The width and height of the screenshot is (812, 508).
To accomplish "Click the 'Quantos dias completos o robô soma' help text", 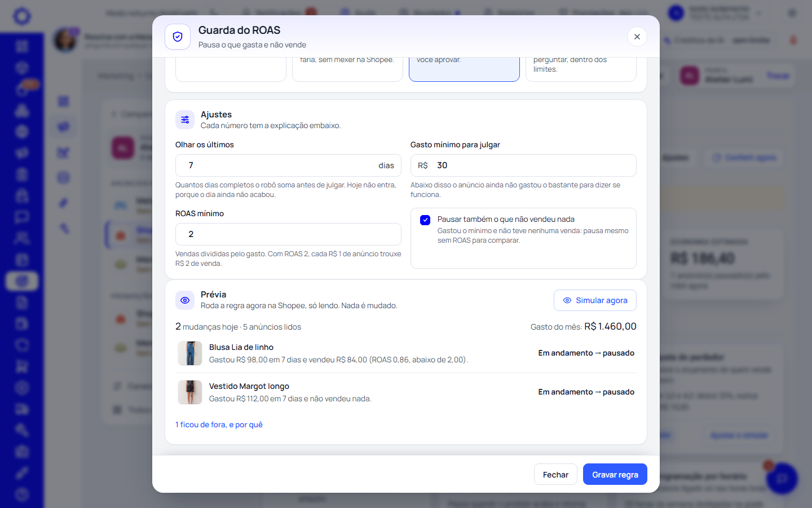I will [286, 190].
